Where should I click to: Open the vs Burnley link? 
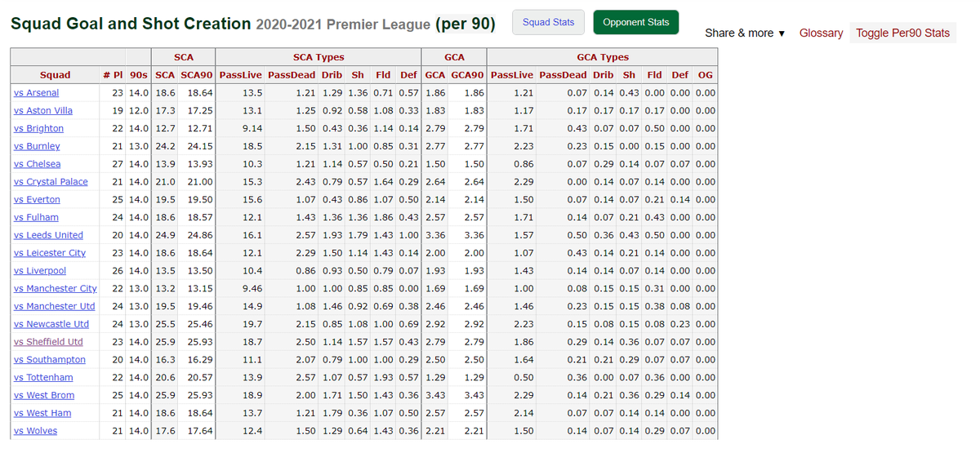point(37,146)
